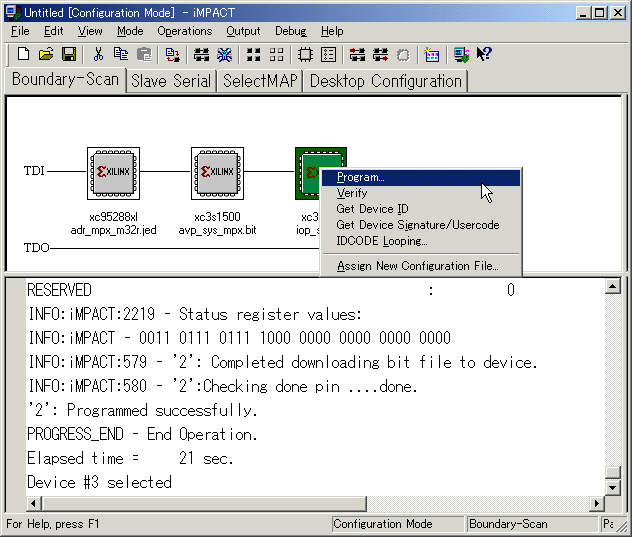Create a new project with the blank page icon
The width and height of the screenshot is (632, 537).
pos(23,54)
